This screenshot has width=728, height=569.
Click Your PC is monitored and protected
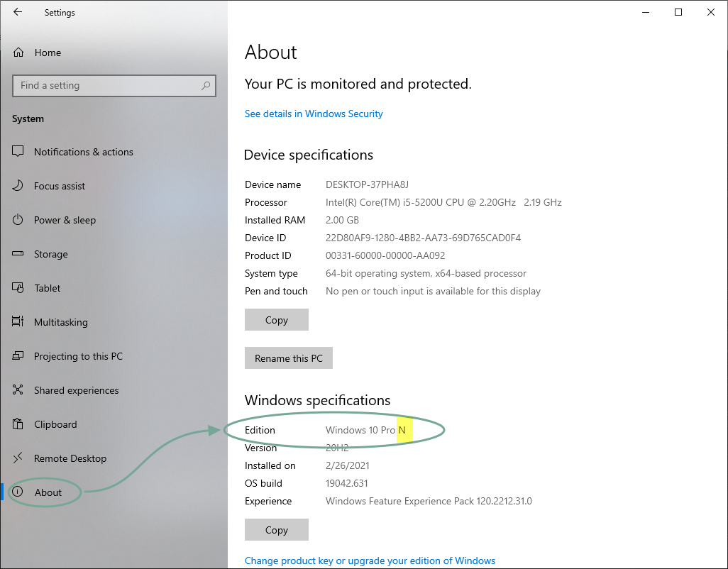coord(358,84)
